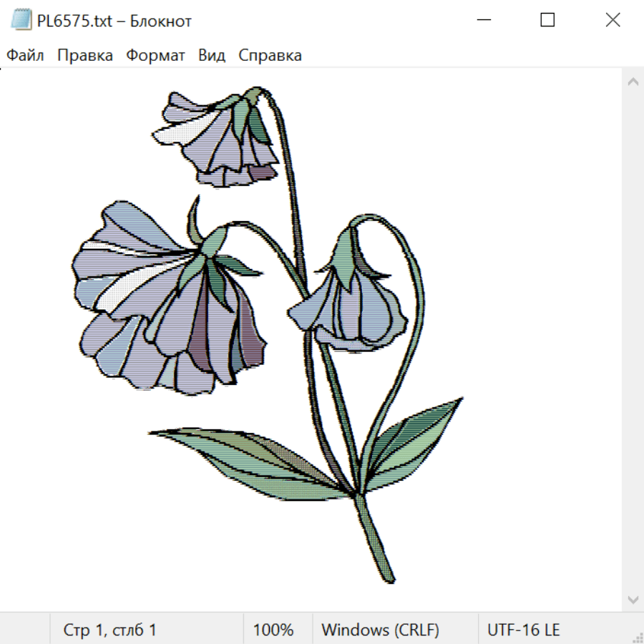Click the middle of the vertical scrollbar track

point(633,341)
